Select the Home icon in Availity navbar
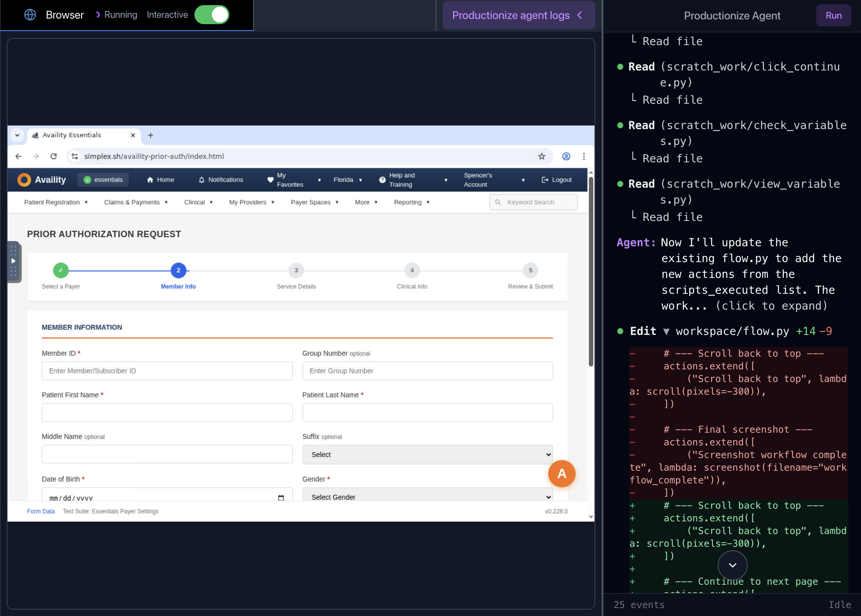Image resolution: width=861 pixels, height=616 pixels. [150, 179]
